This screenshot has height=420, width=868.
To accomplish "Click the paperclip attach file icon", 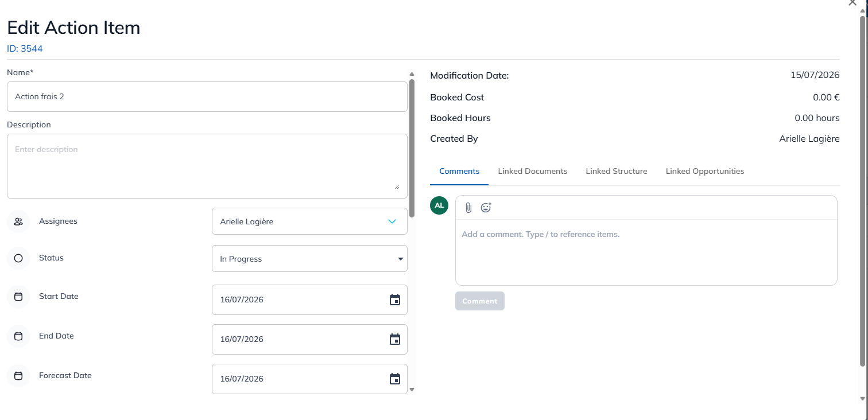I will pyautogui.click(x=468, y=208).
